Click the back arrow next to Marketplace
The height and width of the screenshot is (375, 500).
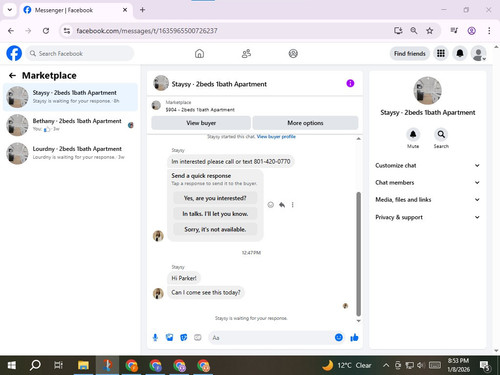point(12,76)
